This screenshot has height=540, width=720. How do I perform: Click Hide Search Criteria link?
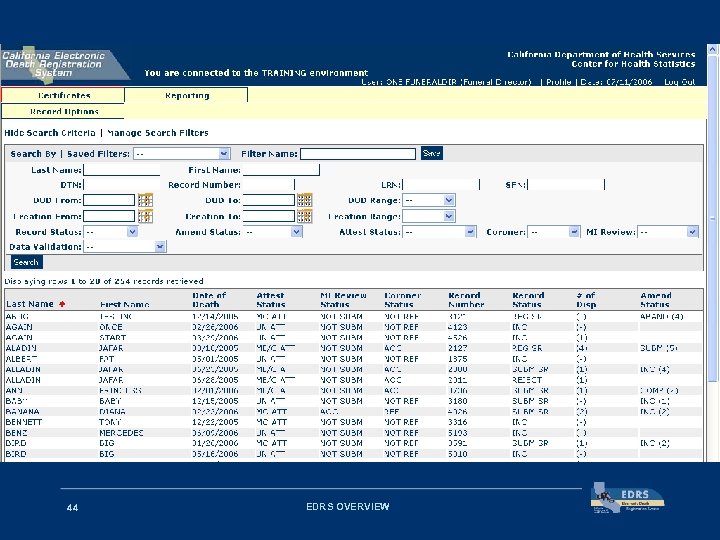pyautogui.click(x=50, y=133)
